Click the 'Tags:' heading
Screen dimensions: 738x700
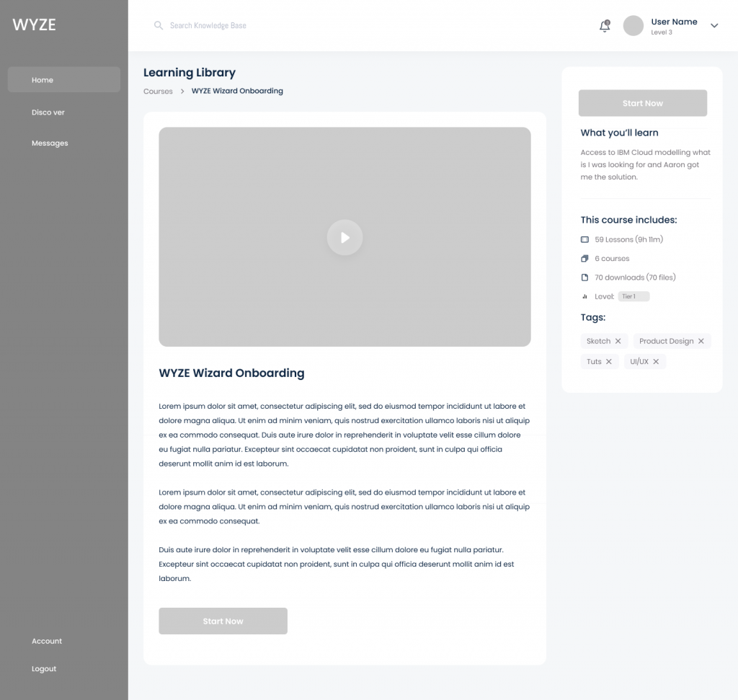pos(592,317)
